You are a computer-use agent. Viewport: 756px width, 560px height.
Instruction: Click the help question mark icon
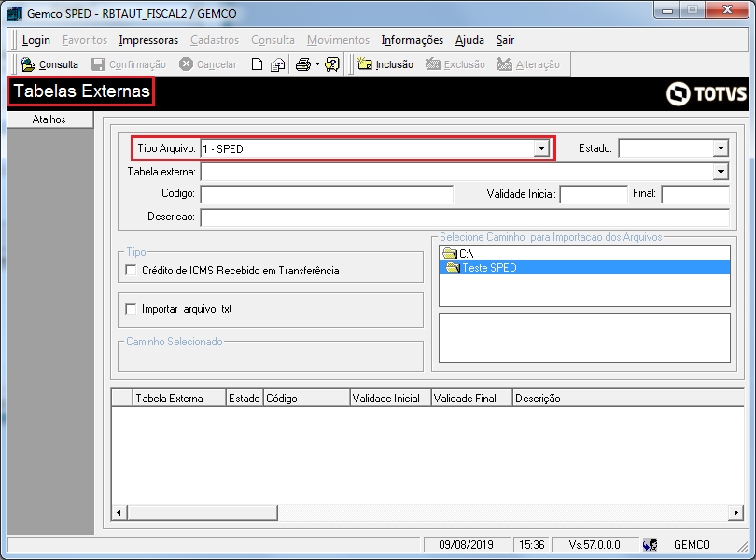332,64
